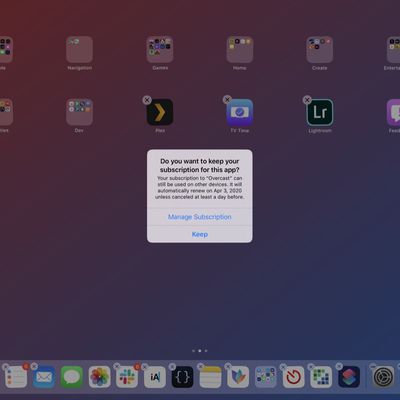
Task: Select the Navigation folder label
Action: click(x=79, y=68)
